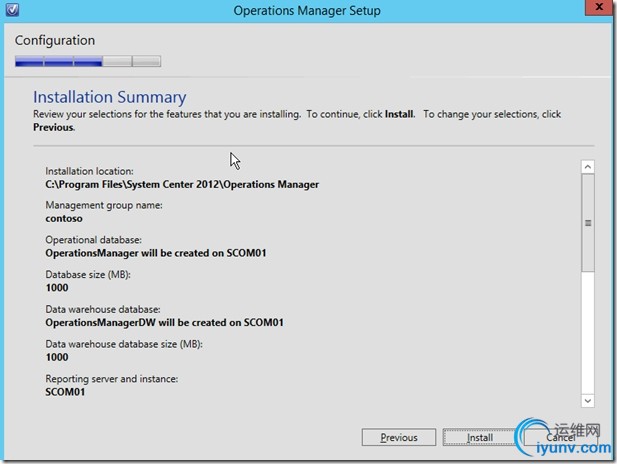Click the summary list scroll-up arrow
Image resolution: width=617 pixels, height=464 pixels.
click(588, 167)
